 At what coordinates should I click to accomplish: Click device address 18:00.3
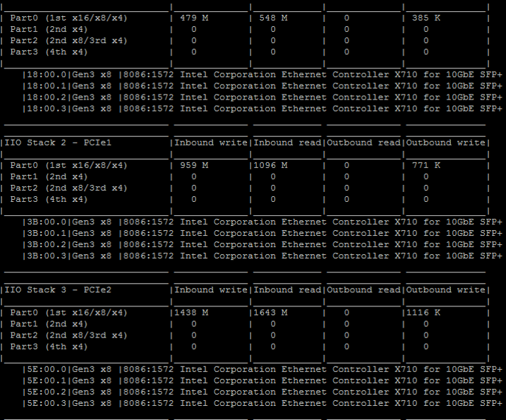[x=47, y=109]
